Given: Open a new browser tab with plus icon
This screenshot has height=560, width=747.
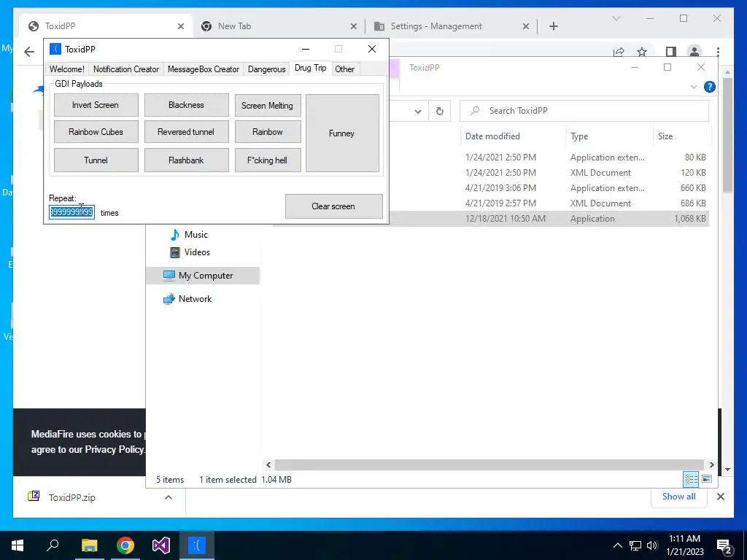Looking at the screenshot, I should click(x=553, y=27).
